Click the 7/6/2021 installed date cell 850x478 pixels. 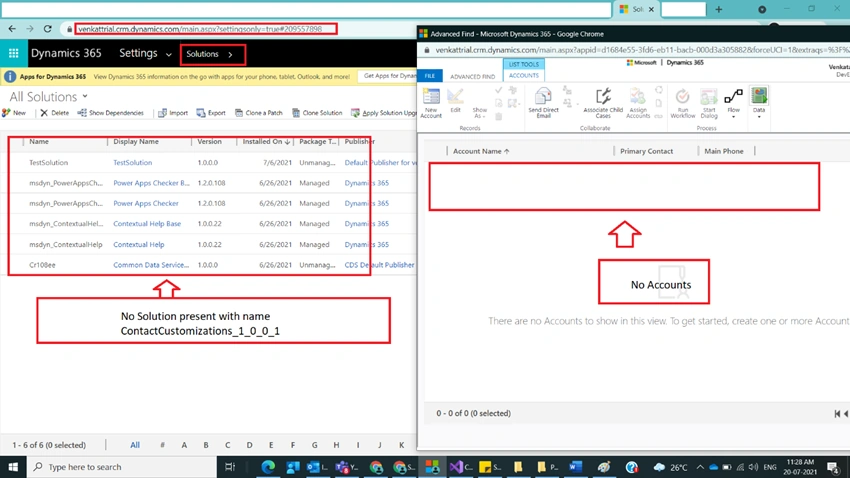pyautogui.click(x=277, y=163)
